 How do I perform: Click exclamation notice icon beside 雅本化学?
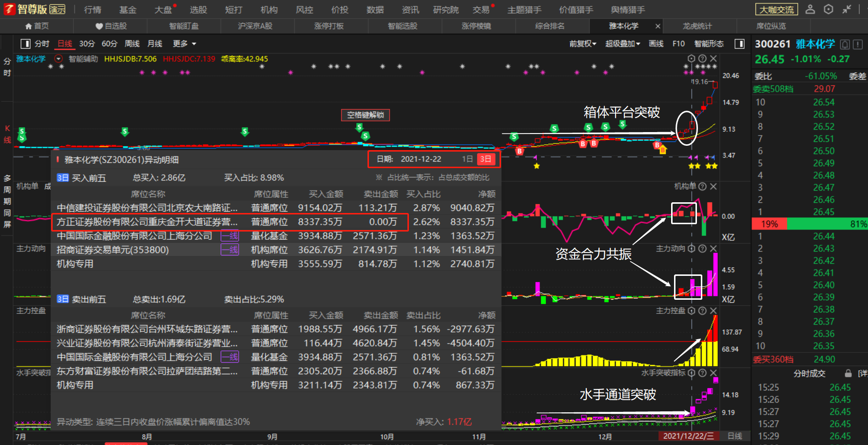858,44
